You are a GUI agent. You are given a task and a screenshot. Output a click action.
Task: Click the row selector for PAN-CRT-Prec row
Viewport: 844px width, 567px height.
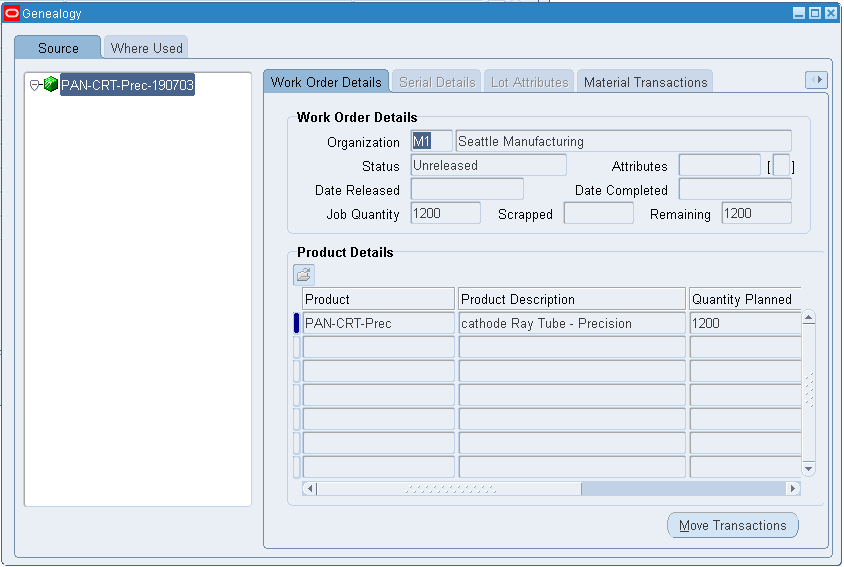point(296,323)
